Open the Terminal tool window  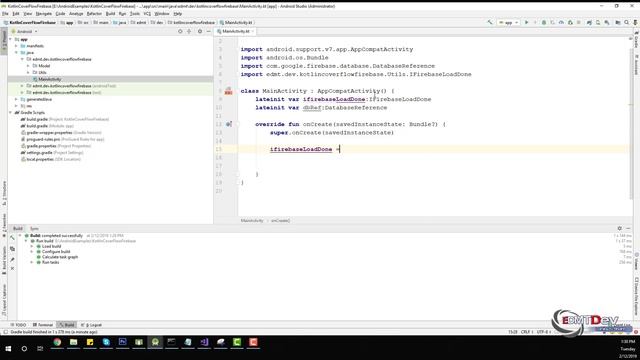tap(43, 325)
